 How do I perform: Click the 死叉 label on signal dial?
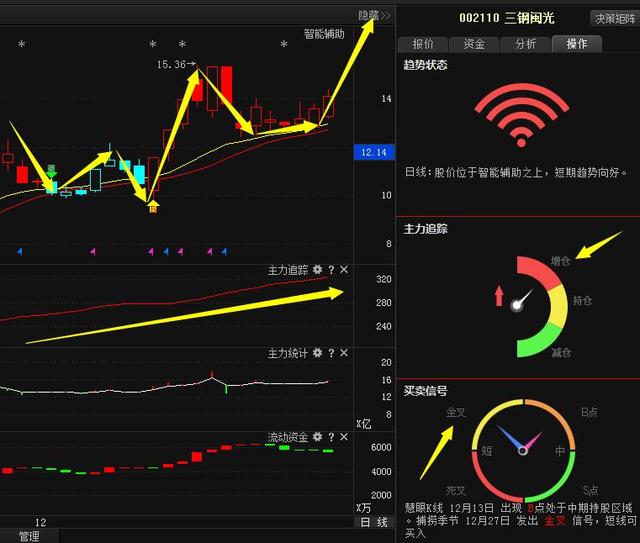pyautogui.click(x=456, y=490)
